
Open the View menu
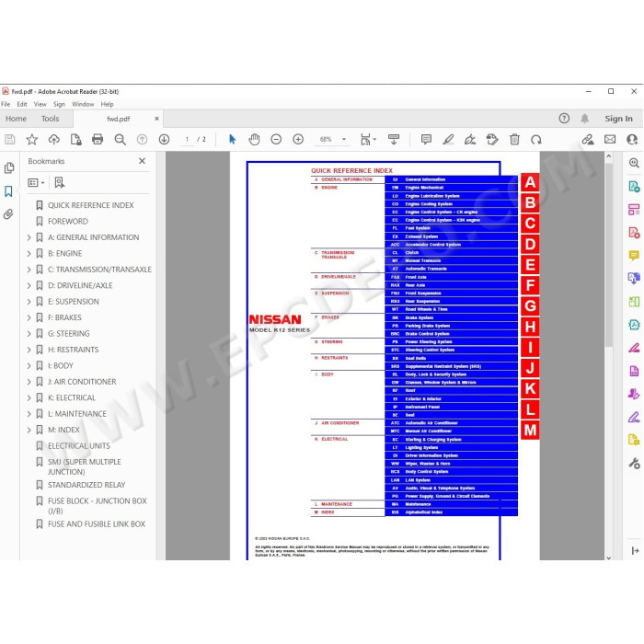[x=40, y=104]
